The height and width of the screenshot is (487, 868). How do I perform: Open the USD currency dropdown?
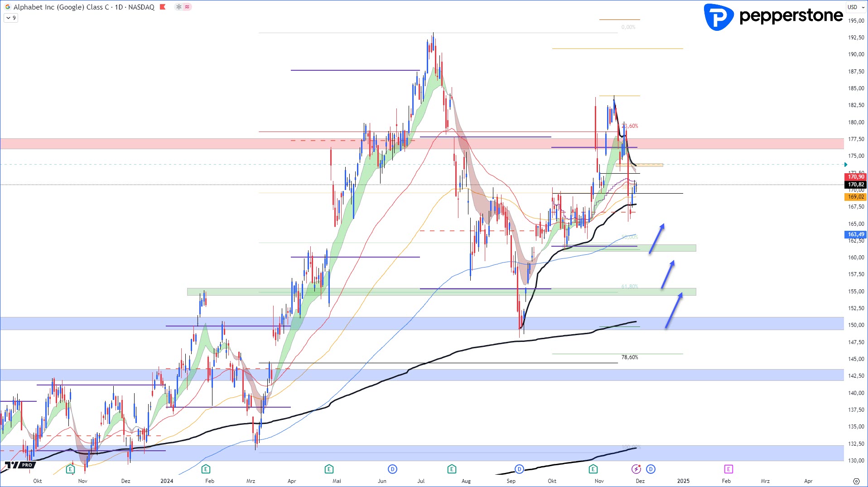coord(856,7)
